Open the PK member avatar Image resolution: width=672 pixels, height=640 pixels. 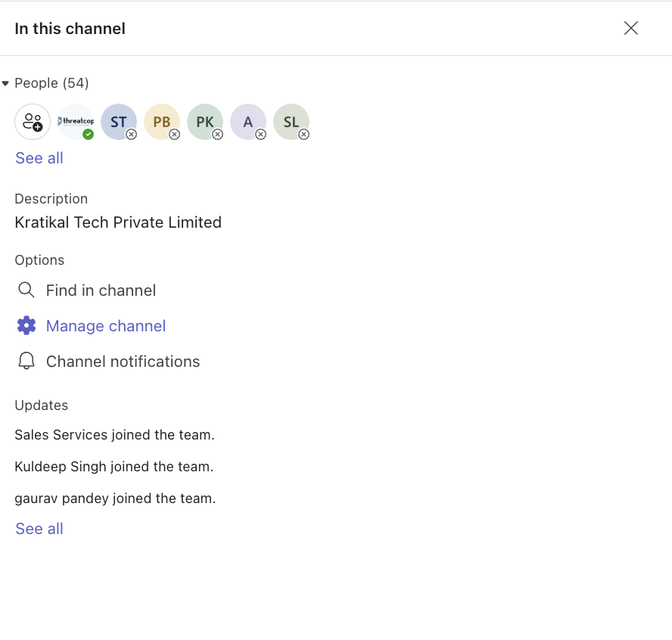(205, 122)
